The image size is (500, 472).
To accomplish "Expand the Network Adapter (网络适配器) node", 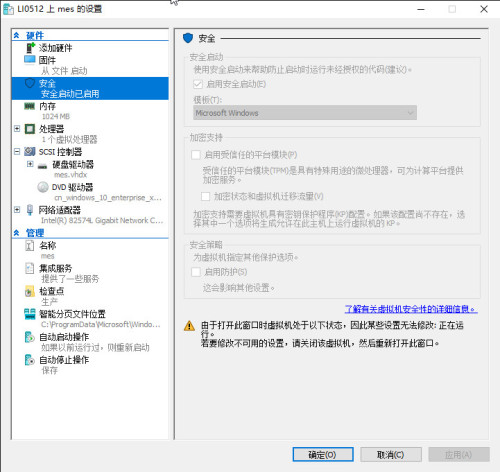I will (17, 210).
